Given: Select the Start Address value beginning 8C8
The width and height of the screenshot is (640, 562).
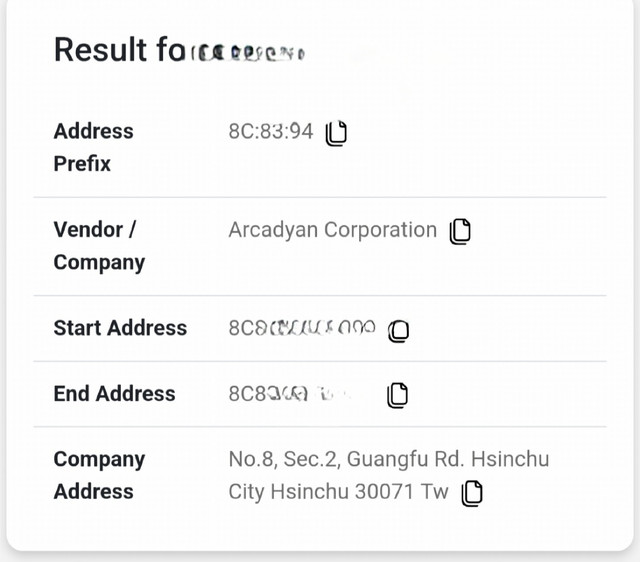Looking at the screenshot, I should point(302,328).
